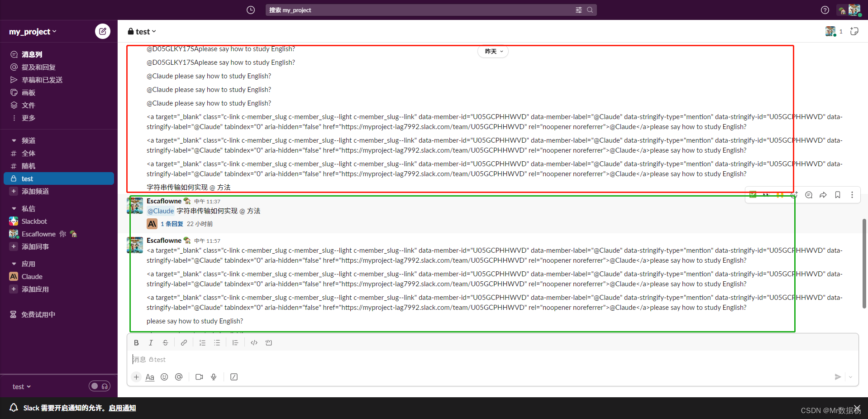Compose a new message with pencil icon

click(x=103, y=31)
